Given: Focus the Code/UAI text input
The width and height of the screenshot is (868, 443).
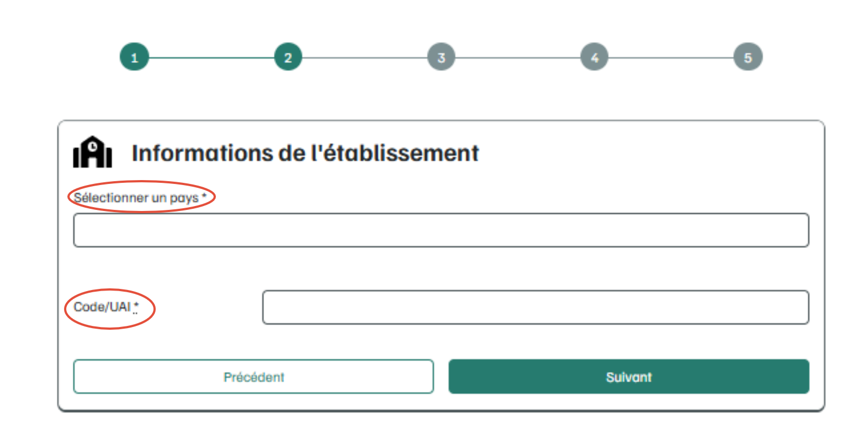Looking at the screenshot, I should pos(535,307).
